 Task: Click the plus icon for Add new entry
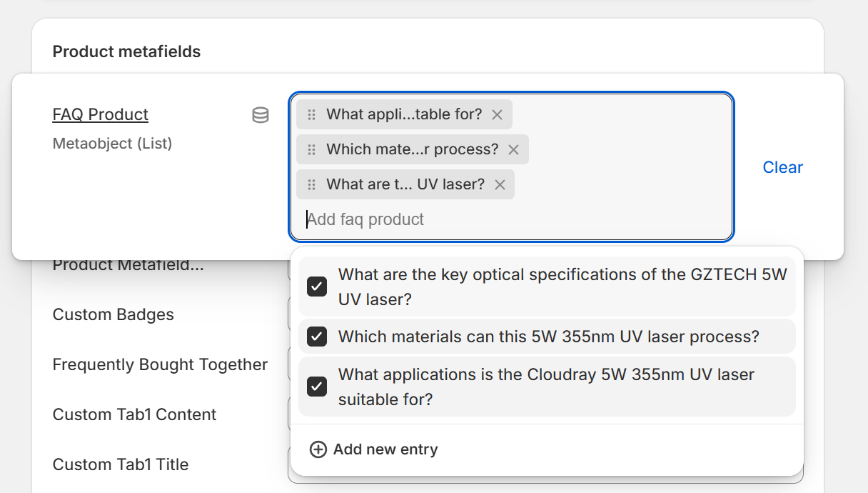(x=318, y=449)
